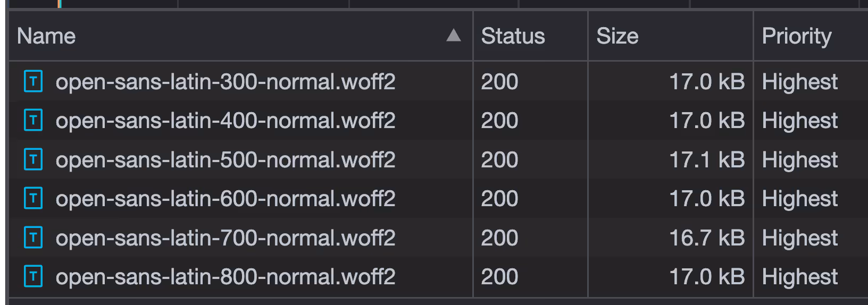Open request open-sans-latin-300-normal.woff2
Viewport: 868px width, 305px height.
226,82
